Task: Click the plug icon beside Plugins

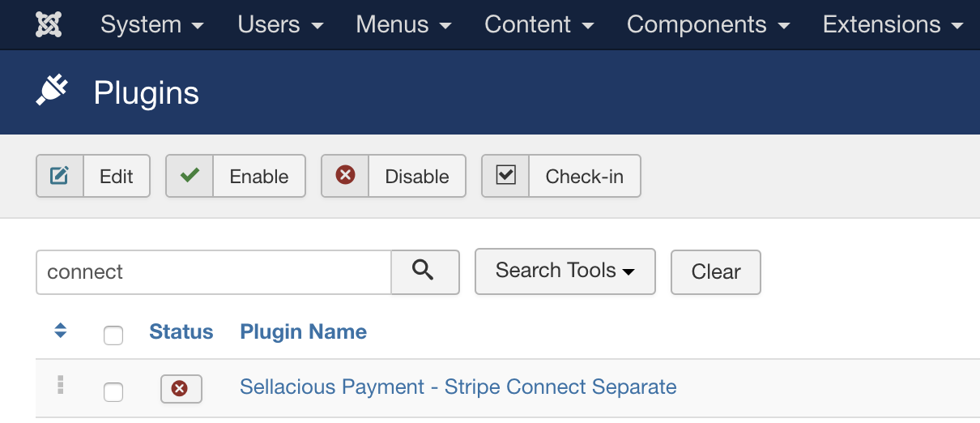Action: click(52, 92)
